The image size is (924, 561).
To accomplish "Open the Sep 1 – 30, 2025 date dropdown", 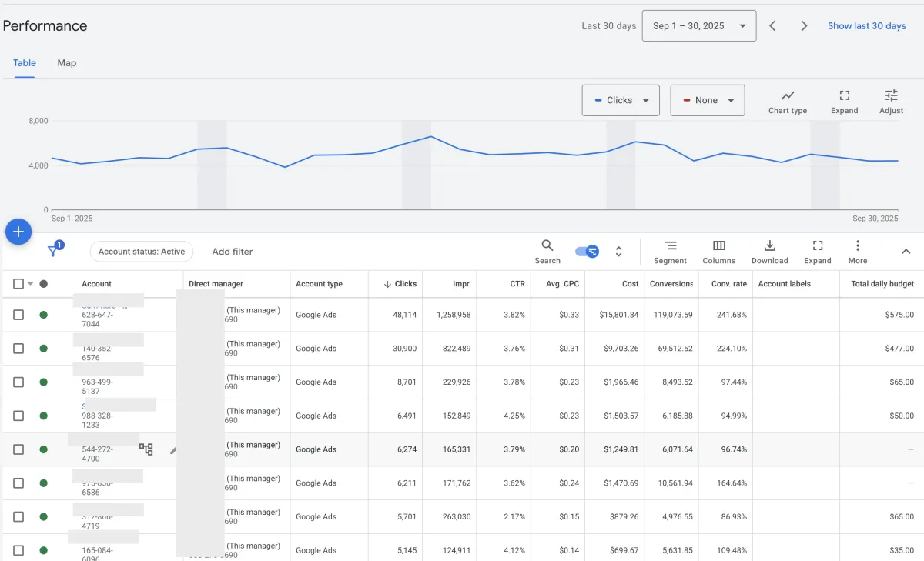I will pos(698,26).
